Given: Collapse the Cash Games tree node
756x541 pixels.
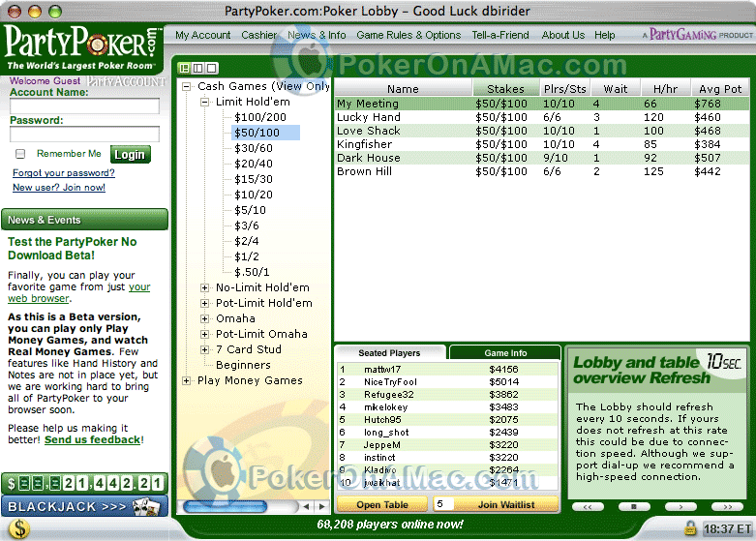Looking at the screenshot, I should point(186,87).
